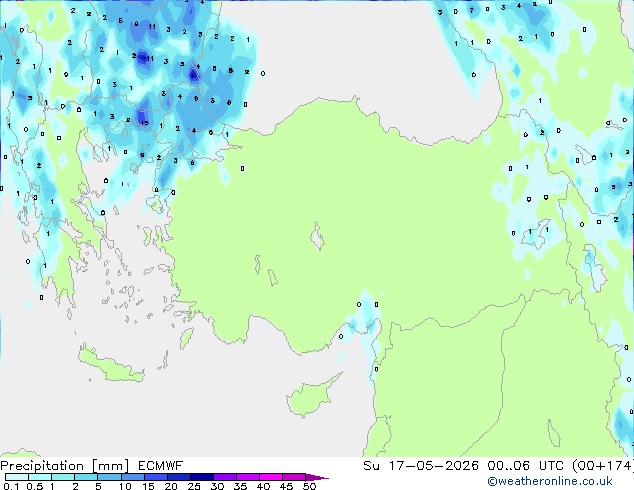The height and width of the screenshot is (490, 634).
Task: Click the legend label "0.5"
Action: tap(35, 486)
